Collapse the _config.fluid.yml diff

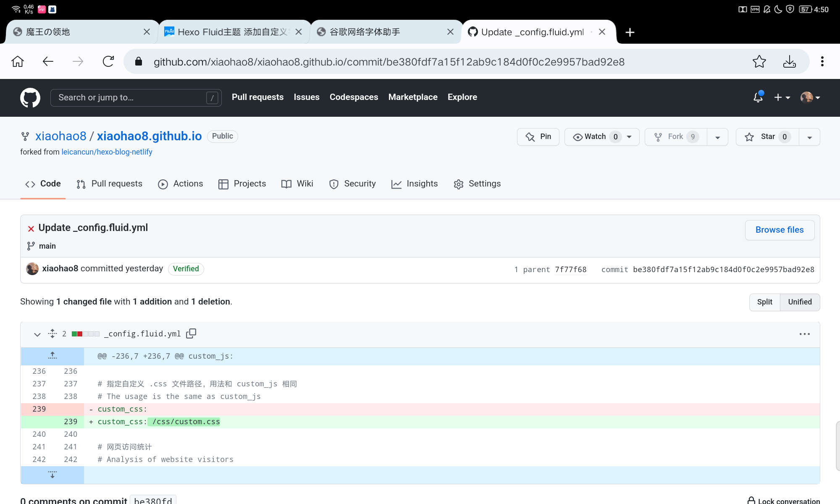[37, 334]
